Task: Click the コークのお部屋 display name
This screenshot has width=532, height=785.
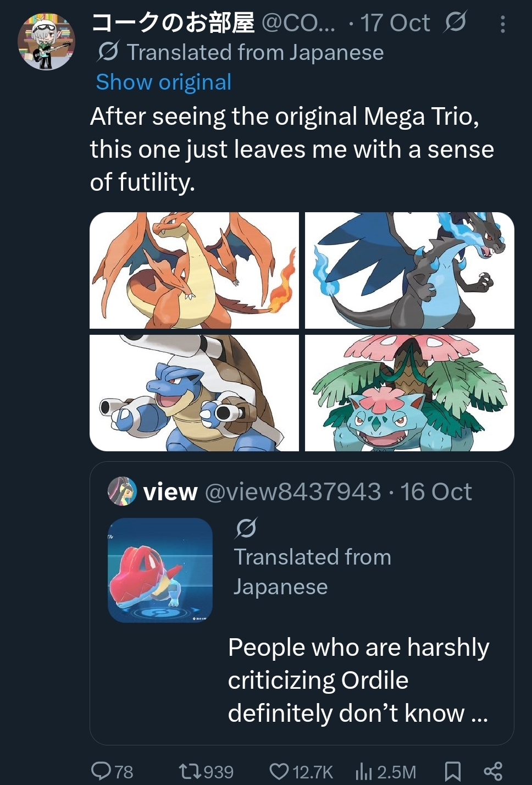Action: click(x=173, y=23)
